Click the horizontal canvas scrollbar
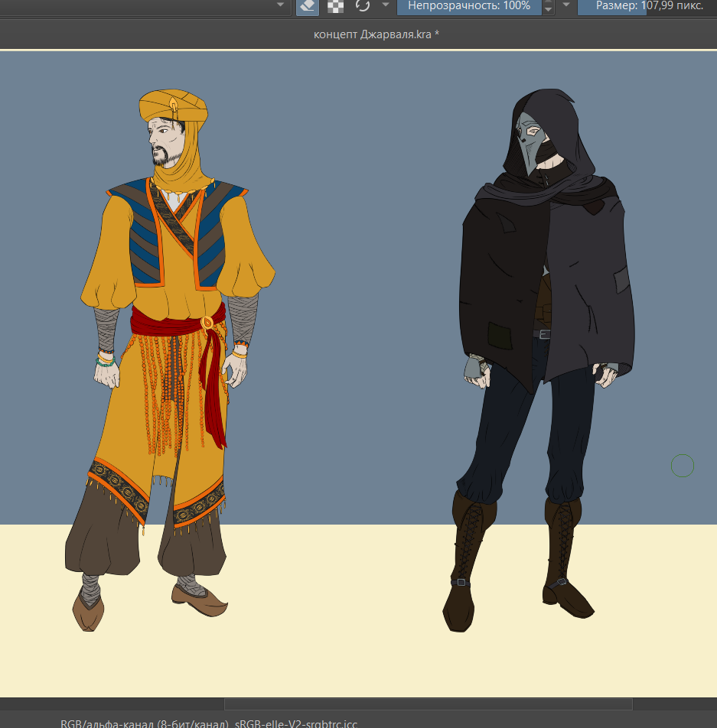Screen dimensions: 717x728 428,704
